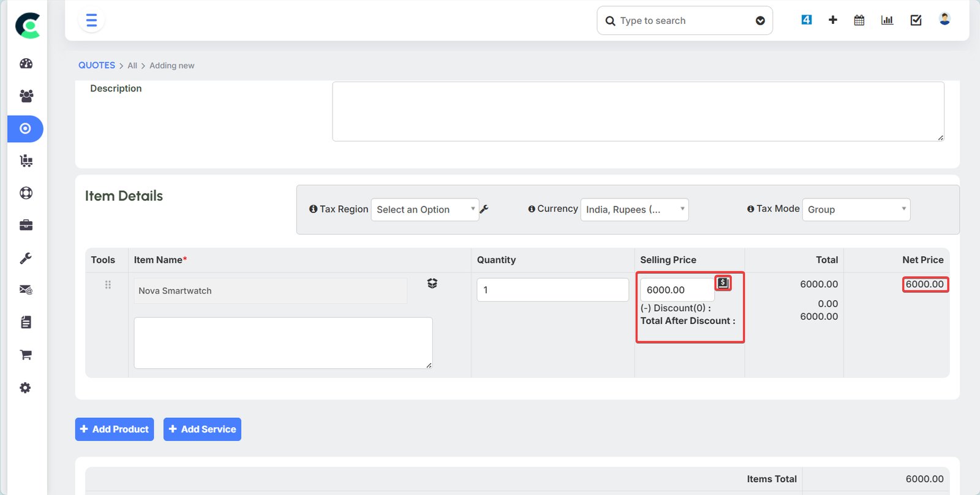Open the settings gear in sidebar

pos(26,388)
